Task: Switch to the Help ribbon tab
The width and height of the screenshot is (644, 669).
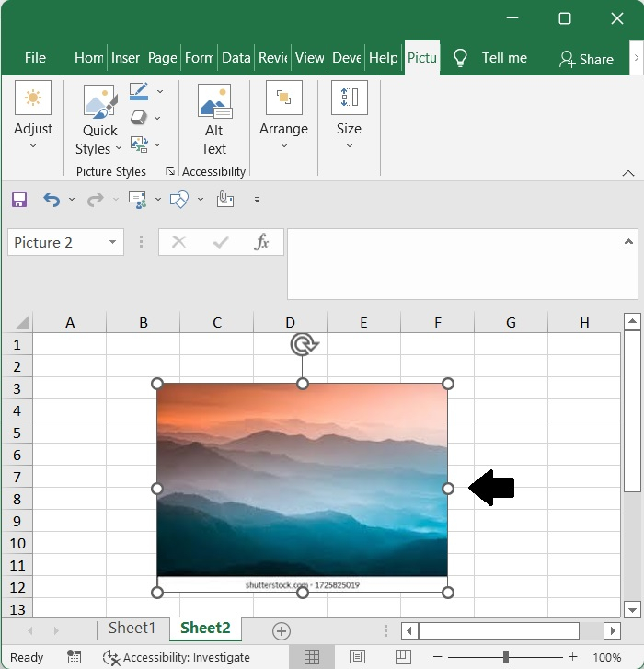Action: (383, 58)
